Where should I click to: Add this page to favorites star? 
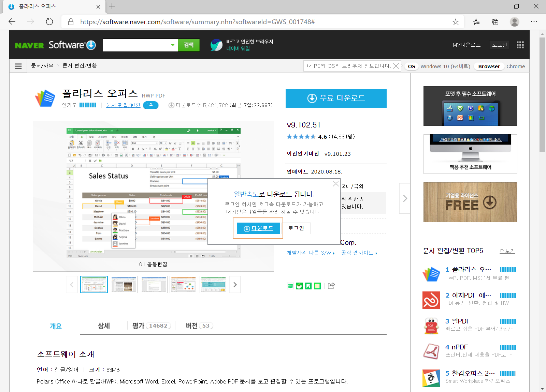coord(456,22)
